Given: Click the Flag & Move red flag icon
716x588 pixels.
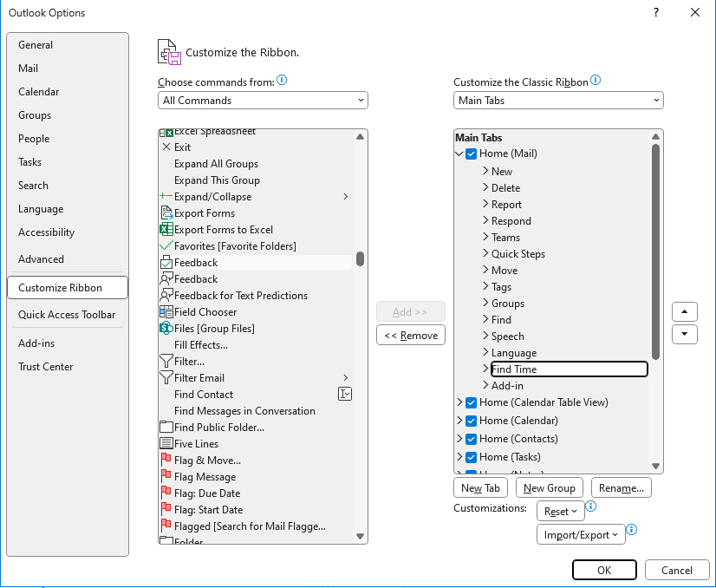Looking at the screenshot, I should click(x=166, y=459).
